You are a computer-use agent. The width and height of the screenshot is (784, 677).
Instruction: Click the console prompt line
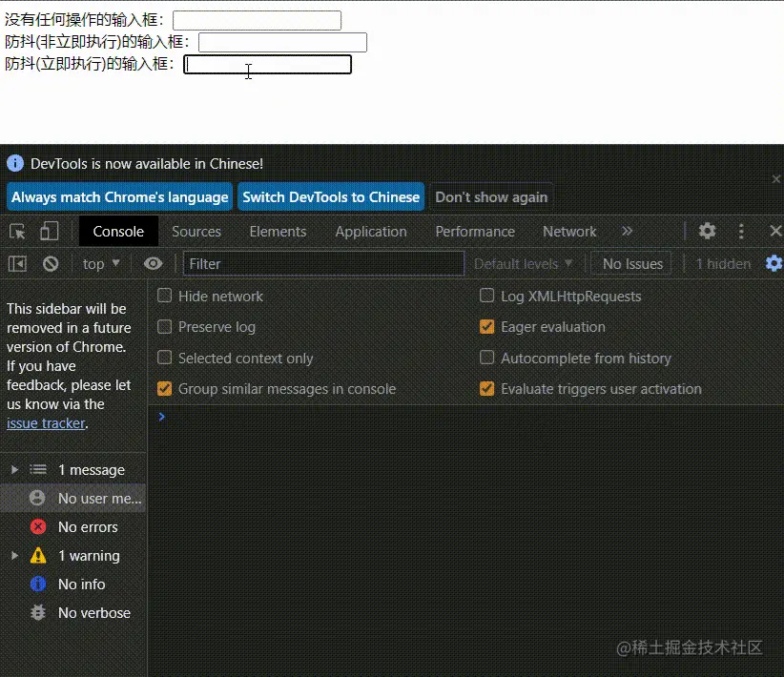[x=465, y=417]
